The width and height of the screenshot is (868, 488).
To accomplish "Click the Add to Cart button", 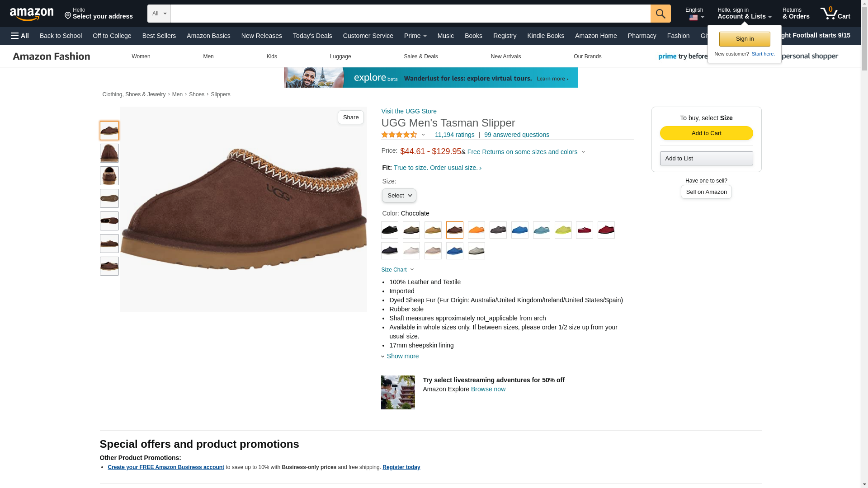I will 706,133.
